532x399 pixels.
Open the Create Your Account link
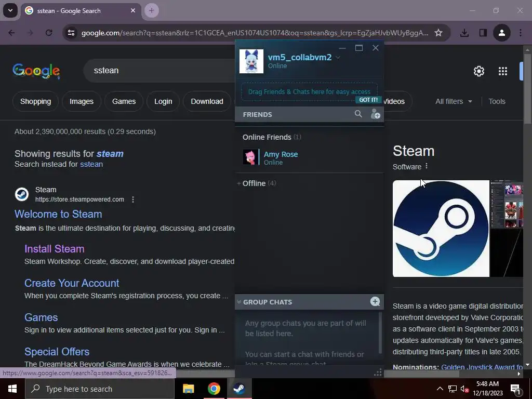pos(72,283)
